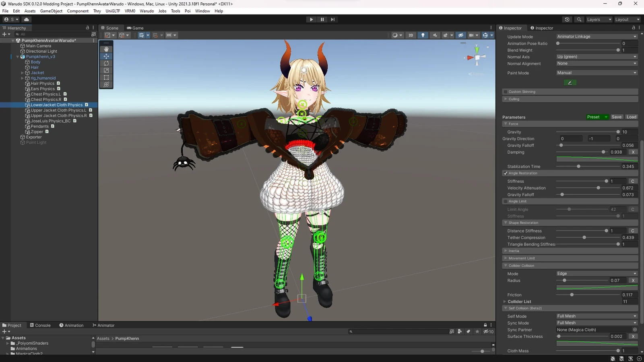Open the Layers dropdown
Viewport: 644px width, 362px height.
point(599,19)
